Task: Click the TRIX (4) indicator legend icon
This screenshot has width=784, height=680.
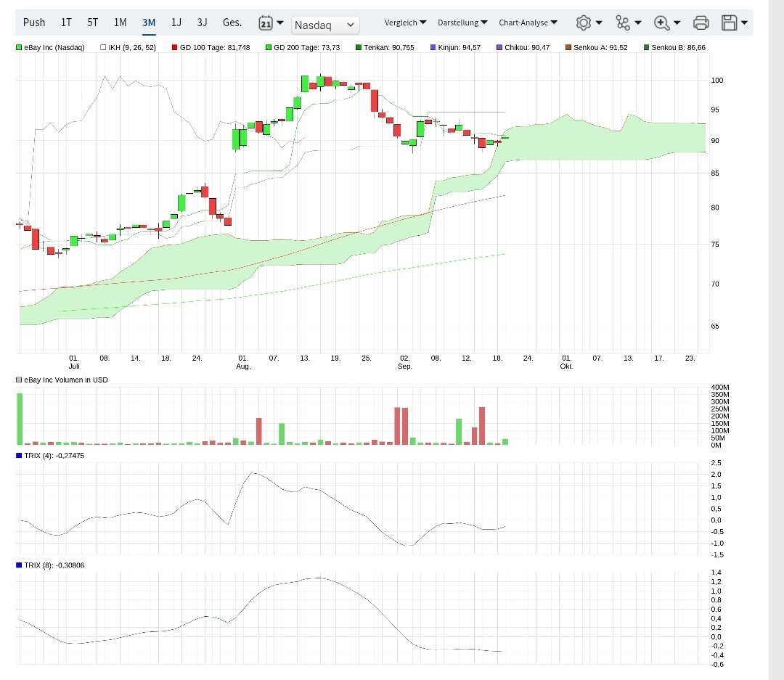Action: point(19,455)
